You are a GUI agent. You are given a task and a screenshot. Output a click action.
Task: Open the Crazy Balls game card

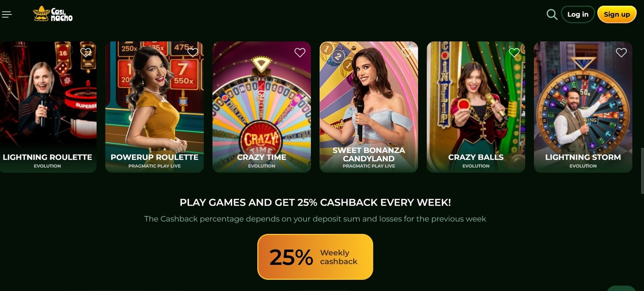click(x=476, y=107)
